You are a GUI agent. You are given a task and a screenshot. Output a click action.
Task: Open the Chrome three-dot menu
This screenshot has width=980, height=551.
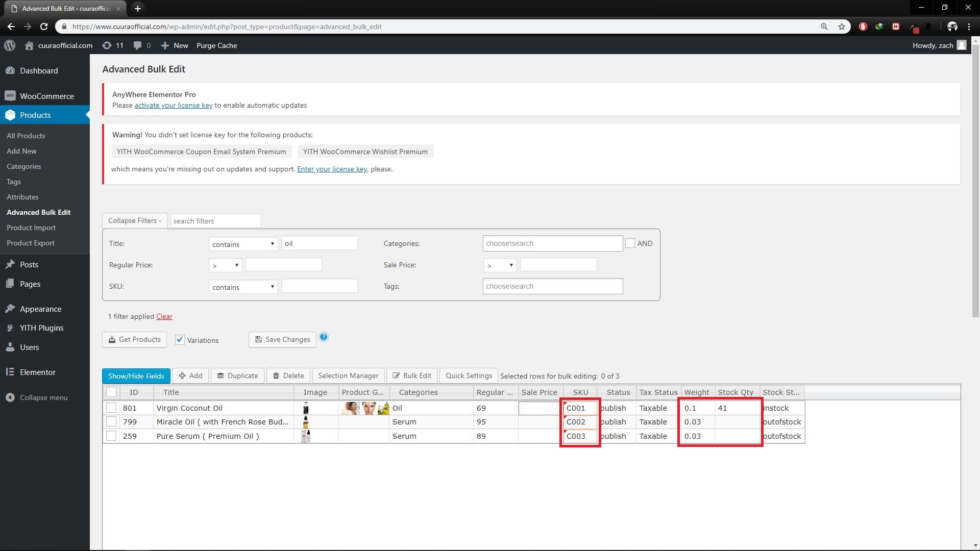(x=969, y=27)
